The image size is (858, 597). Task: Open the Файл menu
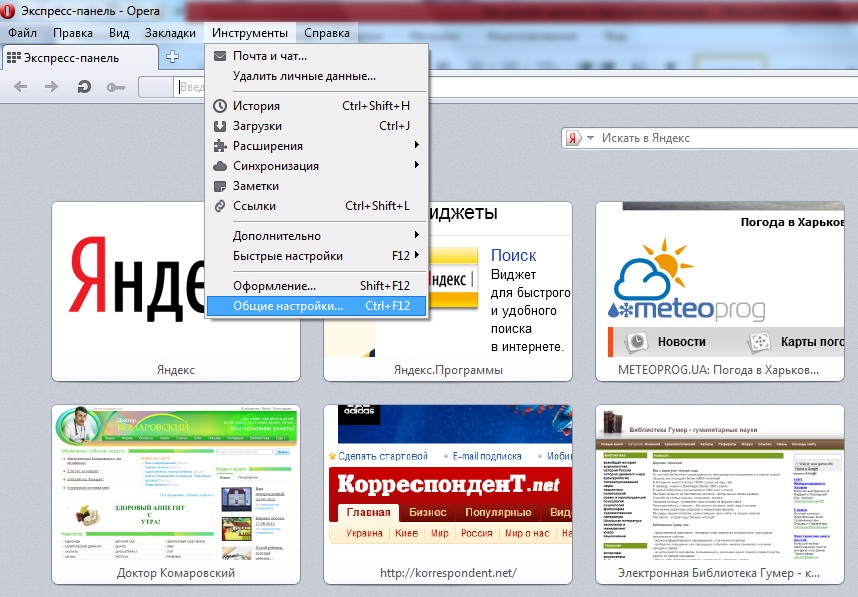tap(22, 33)
